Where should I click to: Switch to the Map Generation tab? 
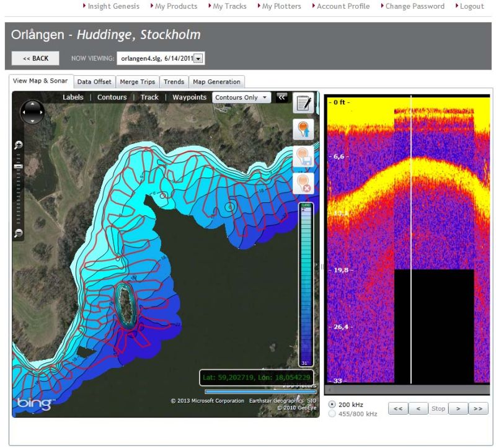click(216, 82)
